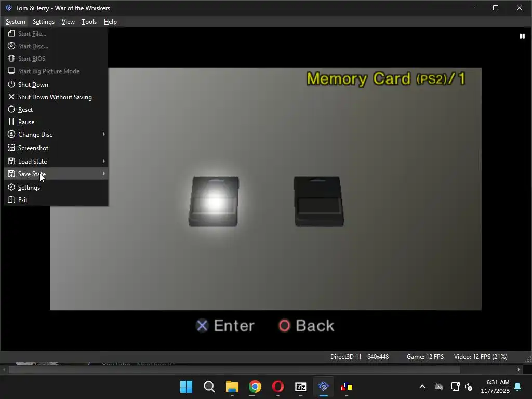This screenshot has height=399, width=532.
Task: Open taskbar Search magnifier
Action: [209, 387]
